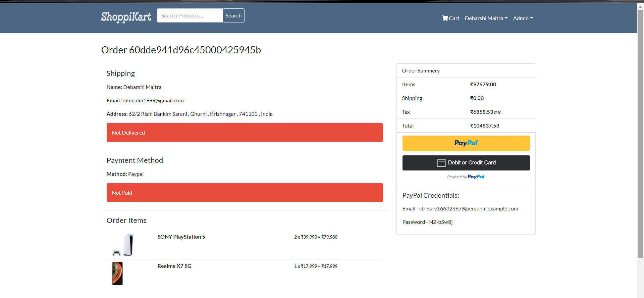This screenshot has width=644, height=298.
Task: Click the email tuhin.dm1999@gmail.com
Action: pos(153,100)
